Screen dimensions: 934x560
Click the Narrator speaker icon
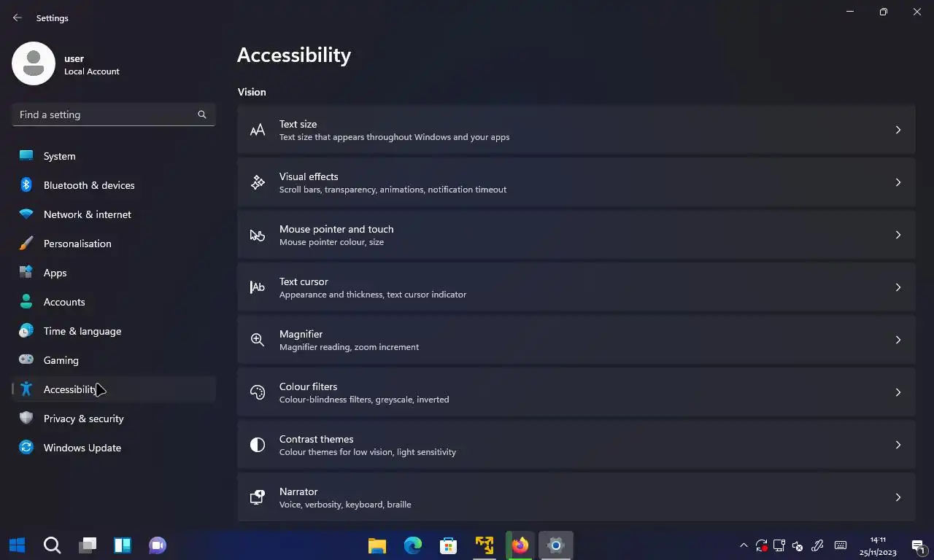click(258, 497)
